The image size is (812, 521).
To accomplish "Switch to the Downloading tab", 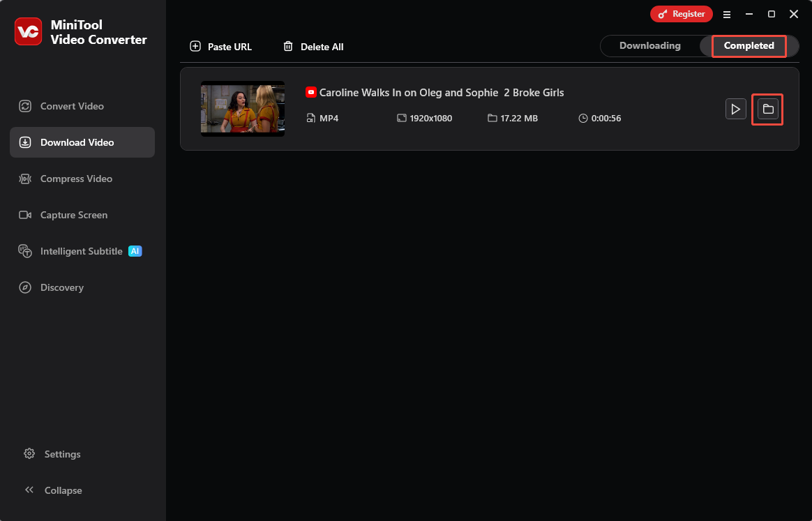I will tap(650, 45).
